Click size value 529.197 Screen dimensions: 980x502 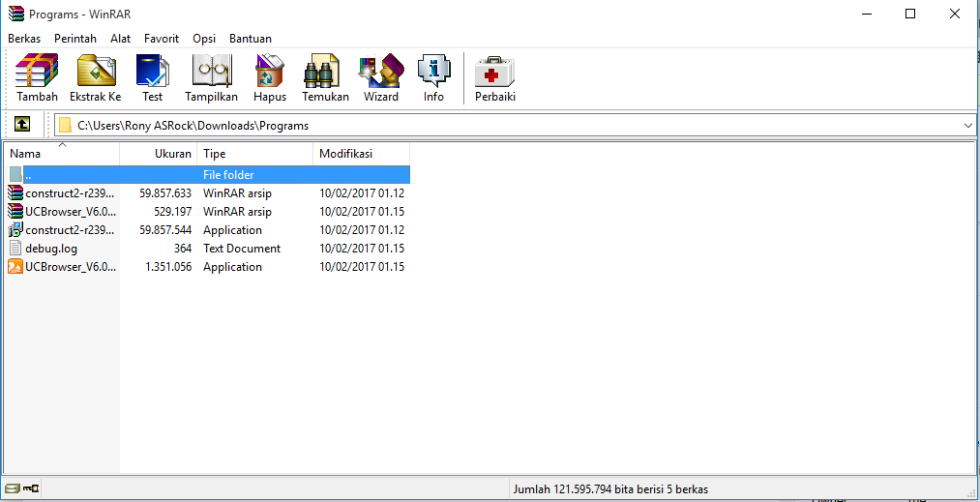coord(173,211)
